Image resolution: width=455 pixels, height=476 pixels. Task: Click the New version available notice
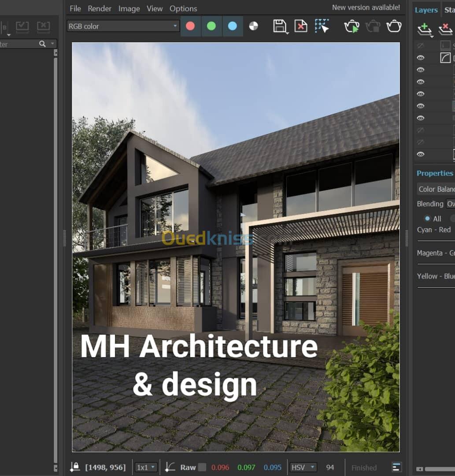pos(366,7)
